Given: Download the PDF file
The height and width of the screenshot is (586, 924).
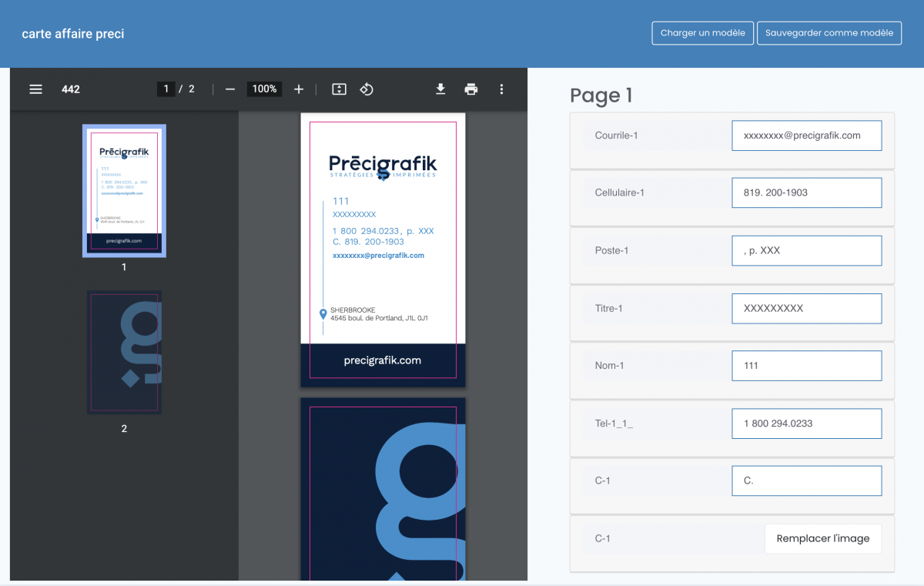Looking at the screenshot, I should [x=440, y=89].
